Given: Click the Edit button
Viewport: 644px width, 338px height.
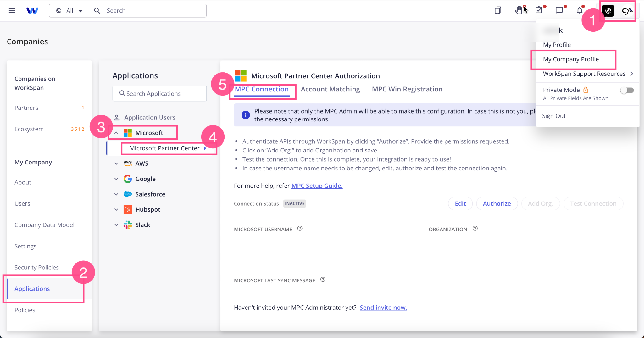Looking at the screenshot, I should click(x=460, y=203).
